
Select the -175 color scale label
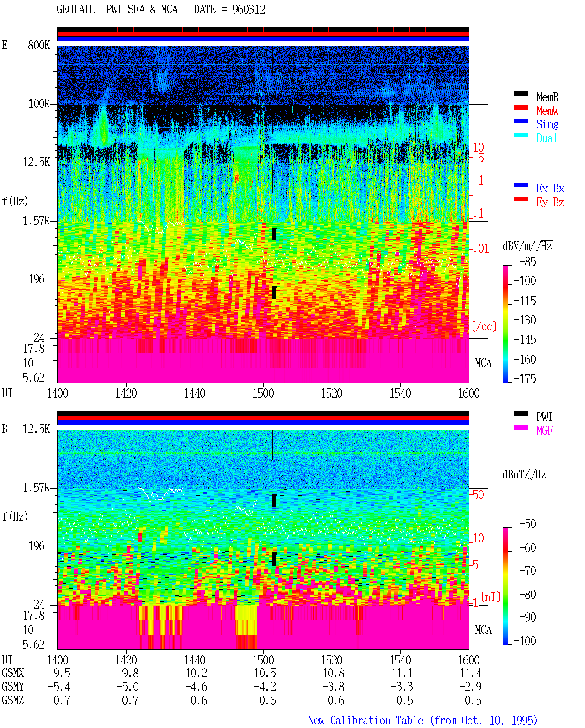click(525, 378)
